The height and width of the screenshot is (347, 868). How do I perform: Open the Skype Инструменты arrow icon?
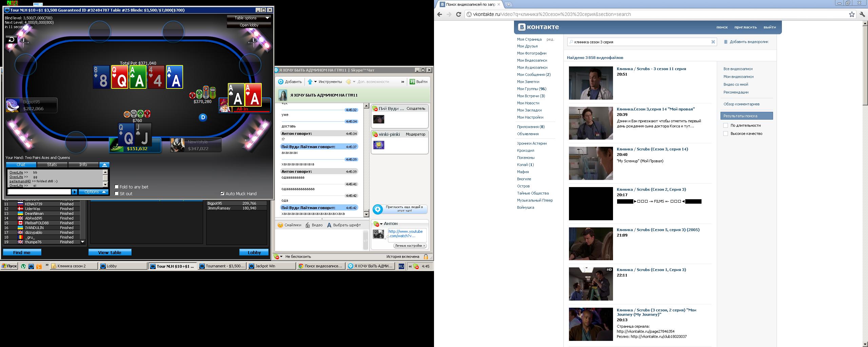(310, 82)
